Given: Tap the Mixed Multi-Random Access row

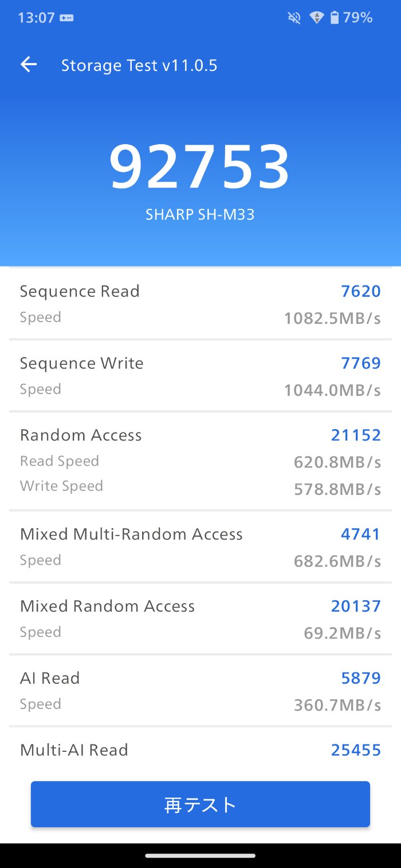Looking at the screenshot, I should [x=200, y=547].
